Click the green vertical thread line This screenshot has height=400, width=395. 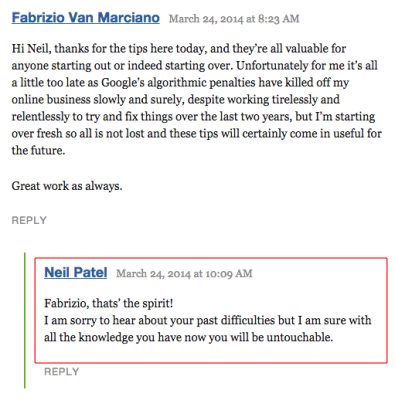click(x=25, y=321)
